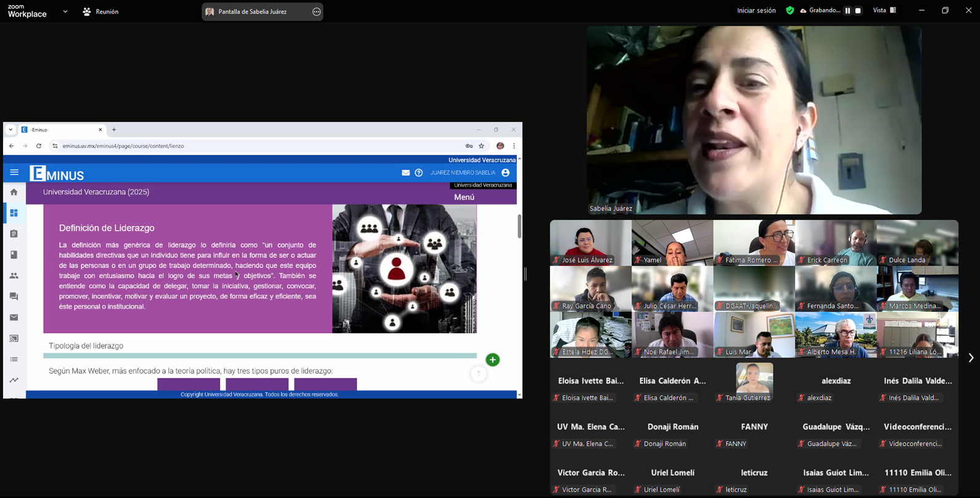Click Iniciar sesión in Zoom
This screenshot has height=498, width=980.
(x=756, y=10)
